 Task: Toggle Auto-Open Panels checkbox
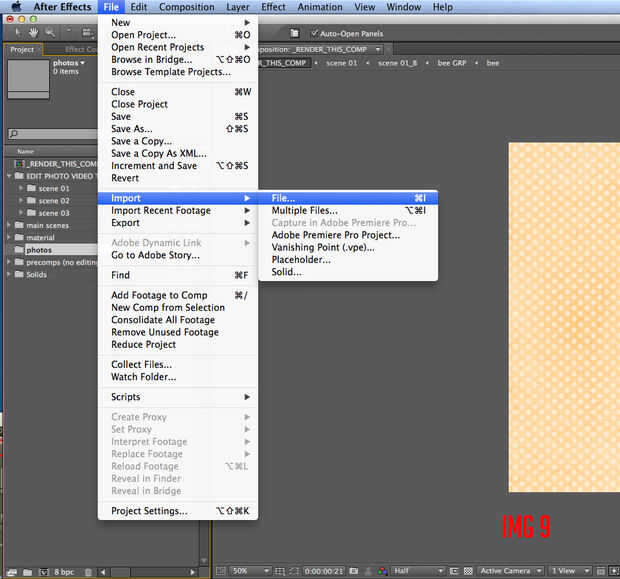pos(315,33)
